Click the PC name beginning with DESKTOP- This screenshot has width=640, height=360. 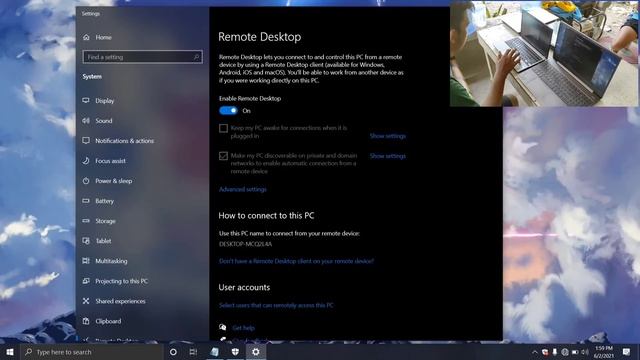pos(245,244)
